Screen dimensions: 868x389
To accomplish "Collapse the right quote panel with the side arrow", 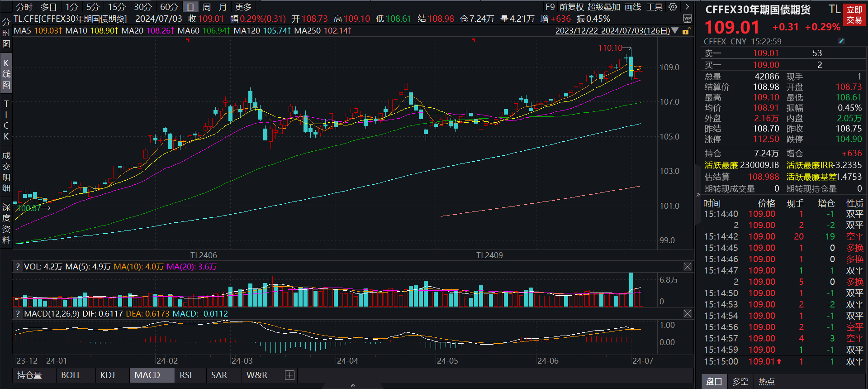I will coord(698,195).
